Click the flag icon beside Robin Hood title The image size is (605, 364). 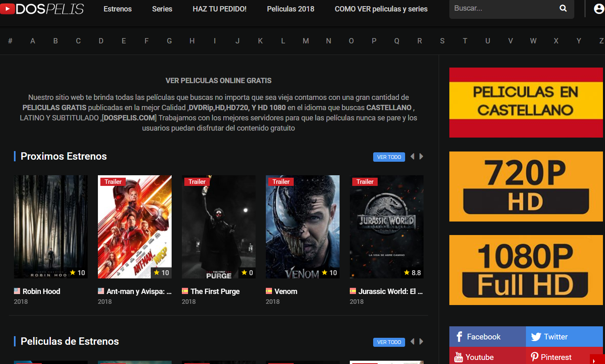tap(17, 291)
